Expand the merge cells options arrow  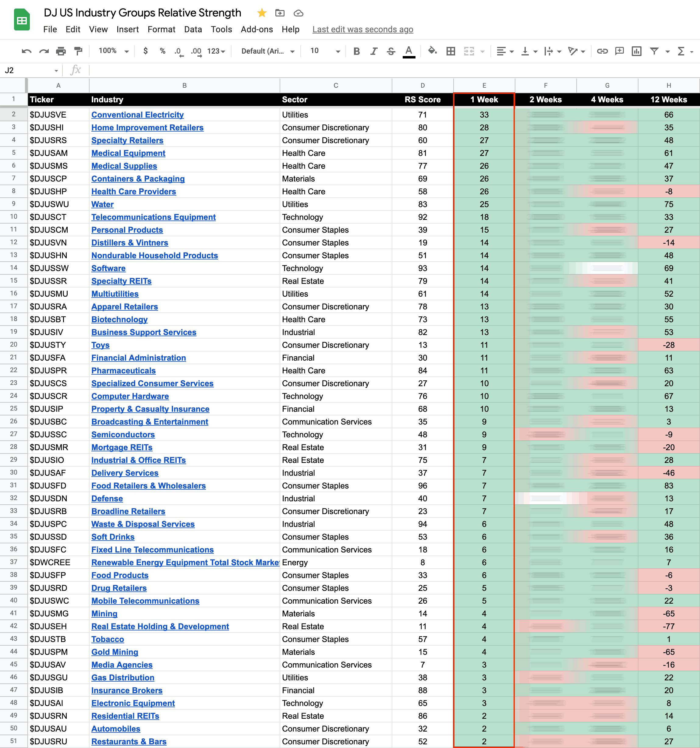(483, 51)
